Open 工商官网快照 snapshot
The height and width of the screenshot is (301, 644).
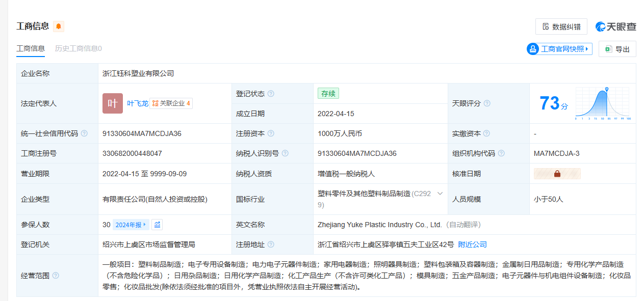[x=559, y=49]
